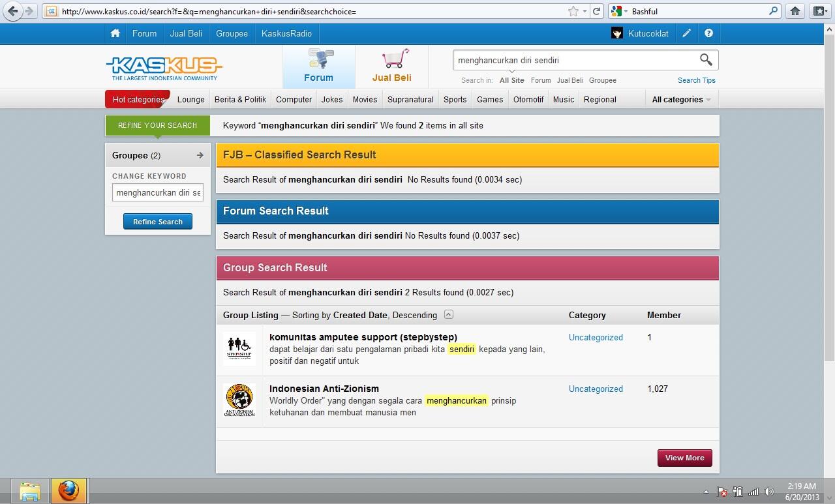
Task: Click the Firefox taskbar icon
Action: (x=68, y=491)
